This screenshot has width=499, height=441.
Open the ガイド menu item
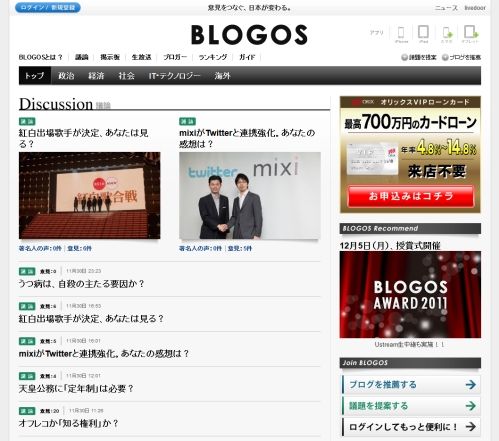pyautogui.click(x=247, y=57)
